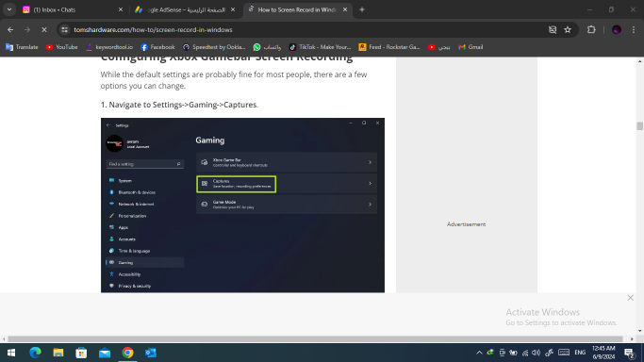Image resolution: width=644 pixels, height=362 pixels.
Task: Open the Facebook bookmark
Action: pyautogui.click(x=157, y=47)
